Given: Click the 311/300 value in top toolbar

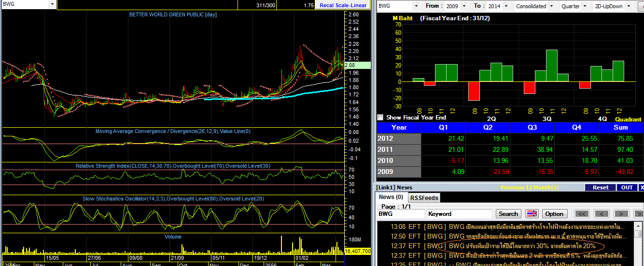Looking at the screenshot, I should [266, 5].
